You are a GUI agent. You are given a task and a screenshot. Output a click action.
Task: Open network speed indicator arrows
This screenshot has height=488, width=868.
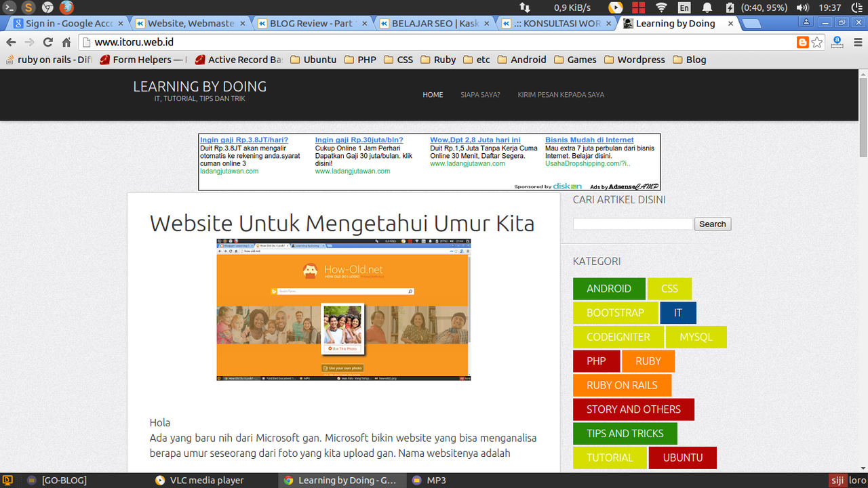pyautogui.click(x=525, y=7)
